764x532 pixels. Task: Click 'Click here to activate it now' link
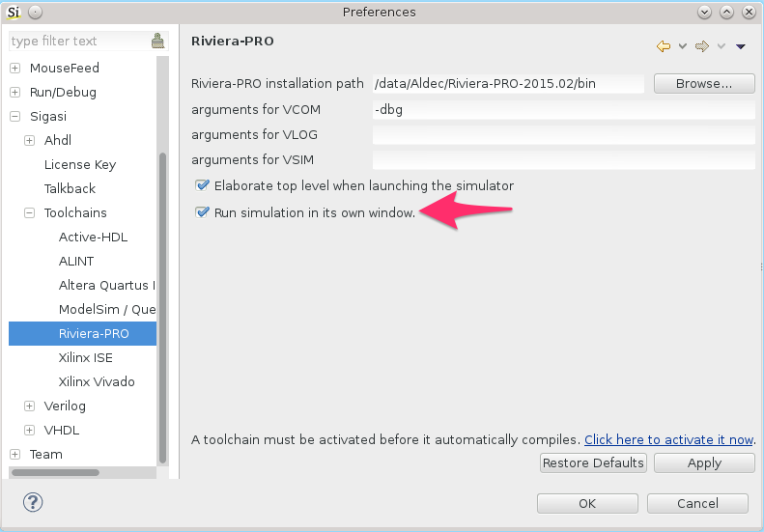click(x=668, y=439)
